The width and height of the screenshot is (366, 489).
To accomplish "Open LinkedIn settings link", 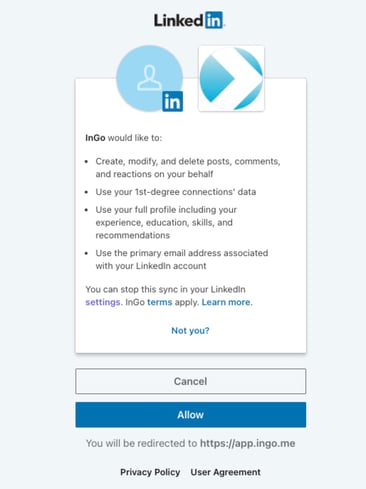I will pos(103,302).
